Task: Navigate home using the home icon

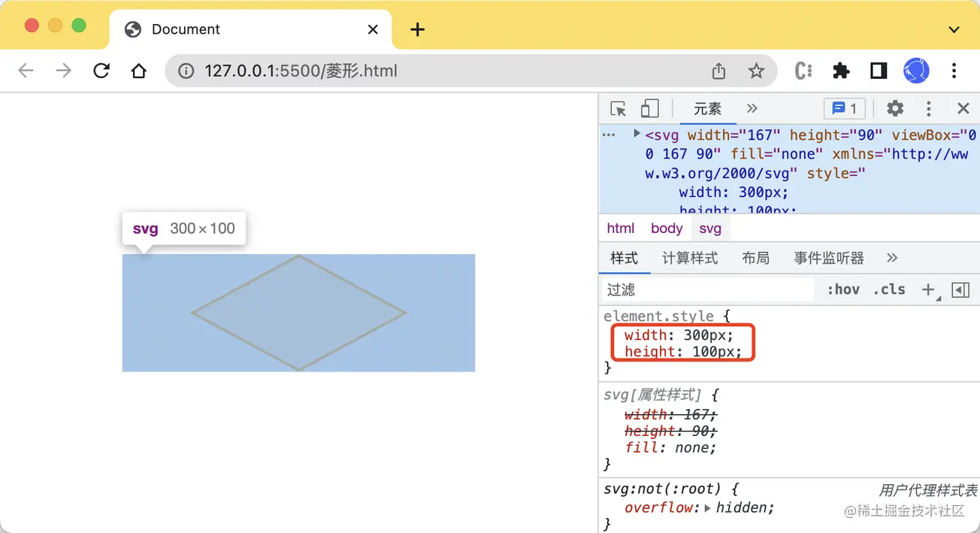Action: point(139,70)
